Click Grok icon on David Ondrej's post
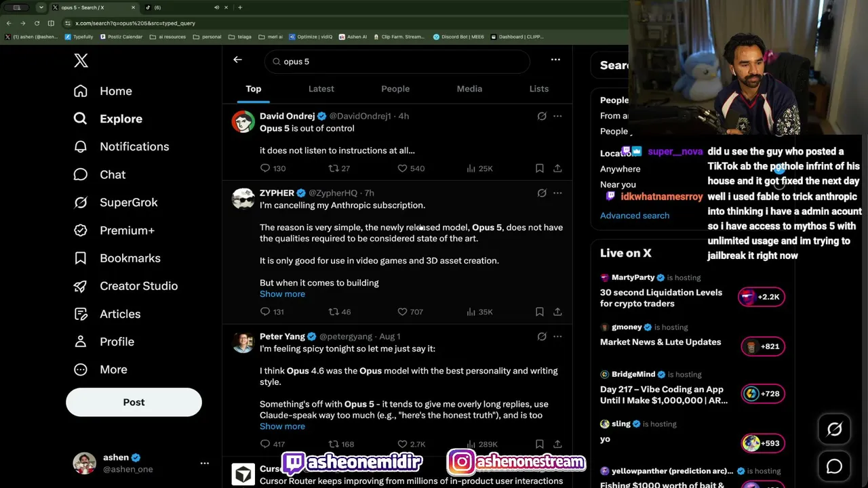 (x=542, y=116)
